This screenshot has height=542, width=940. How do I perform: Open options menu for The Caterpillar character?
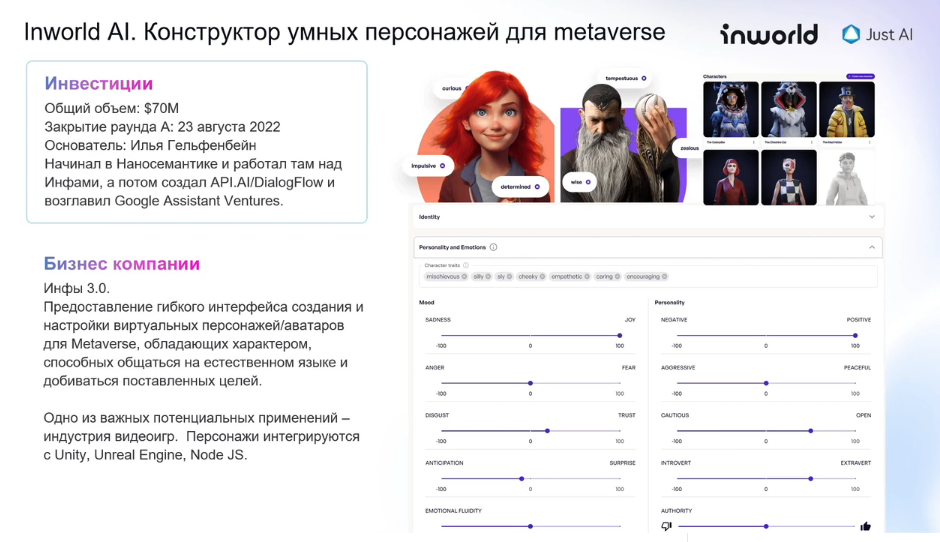pyautogui.click(x=754, y=143)
